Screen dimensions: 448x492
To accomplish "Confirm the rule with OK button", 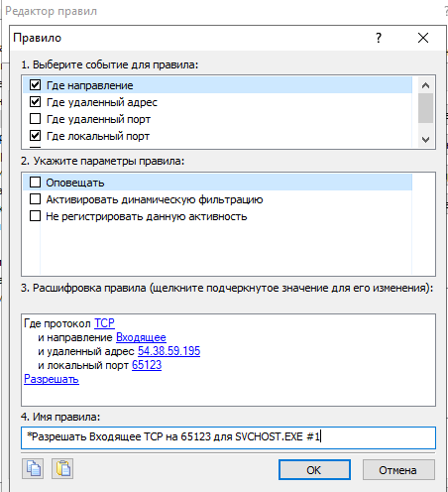I will pyautogui.click(x=314, y=470).
